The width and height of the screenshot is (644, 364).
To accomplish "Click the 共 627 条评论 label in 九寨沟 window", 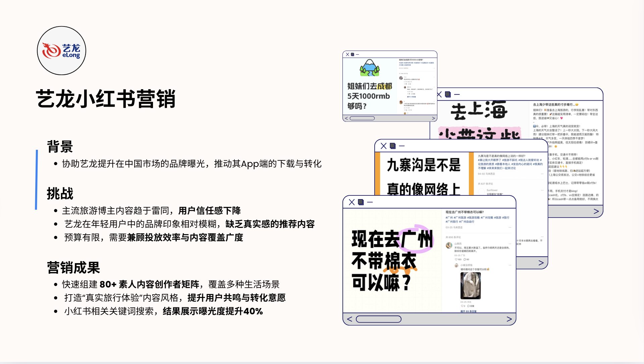I will tap(485, 184).
